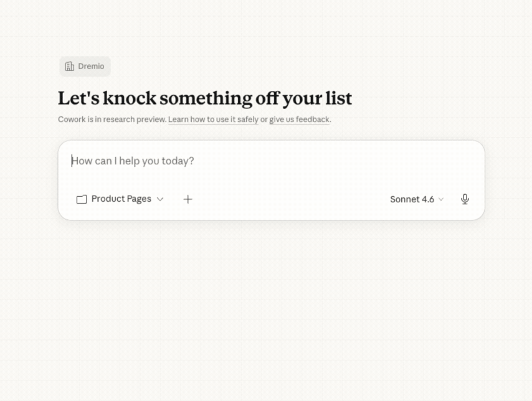532x401 pixels.
Task: Open the "Learn how to use it safely" link
Action: click(213, 120)
